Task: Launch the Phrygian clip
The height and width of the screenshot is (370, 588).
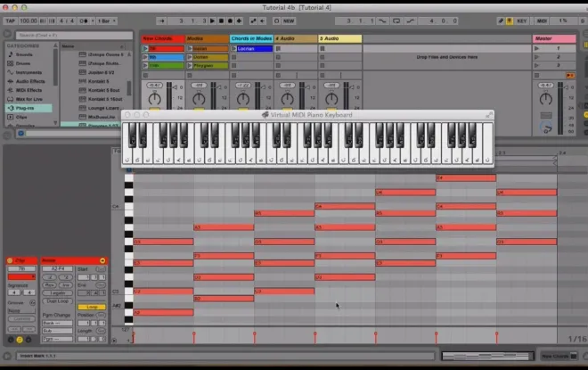Action: coord(190,66)
